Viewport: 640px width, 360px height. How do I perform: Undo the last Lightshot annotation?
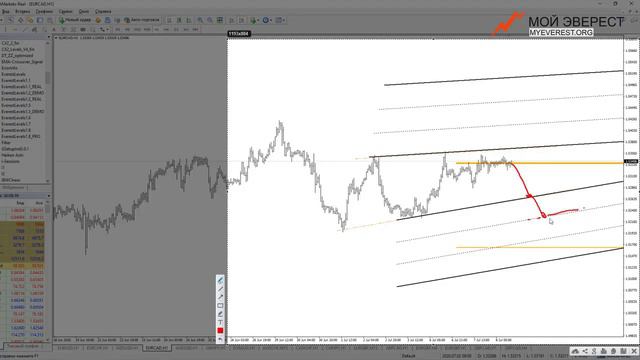(x=220, y=339)
